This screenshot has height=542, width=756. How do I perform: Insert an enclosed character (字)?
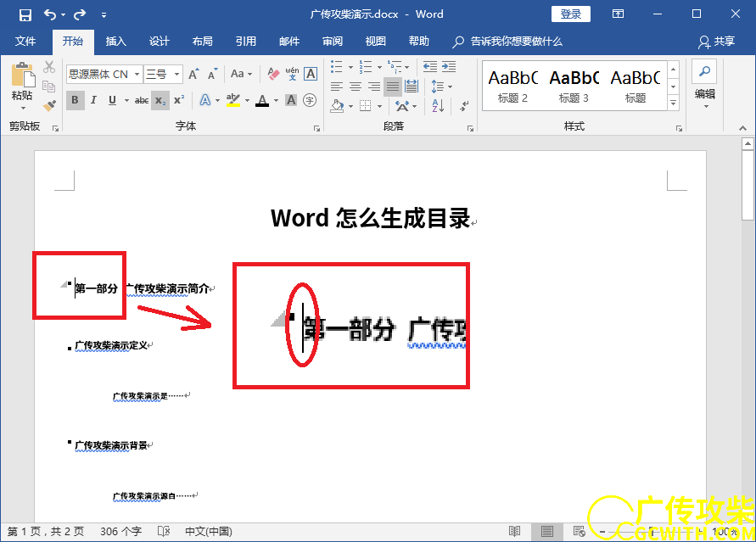tap(310, 100)
